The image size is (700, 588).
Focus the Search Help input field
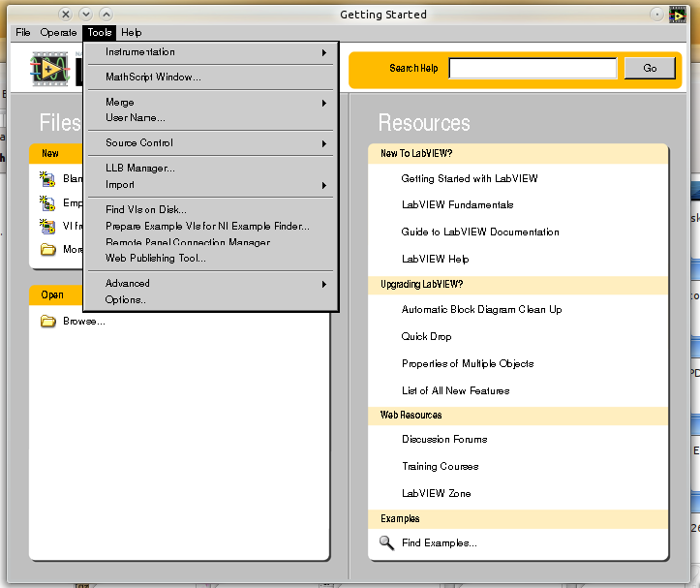533,68
